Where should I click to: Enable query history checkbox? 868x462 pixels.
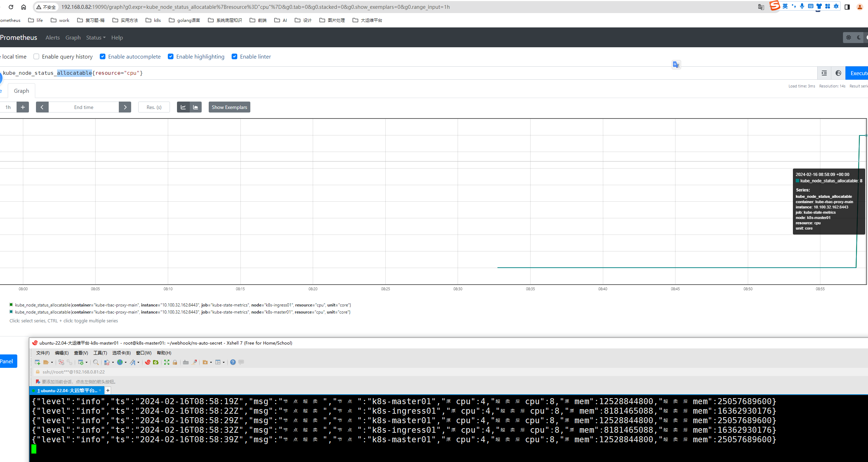coord(36,56)
